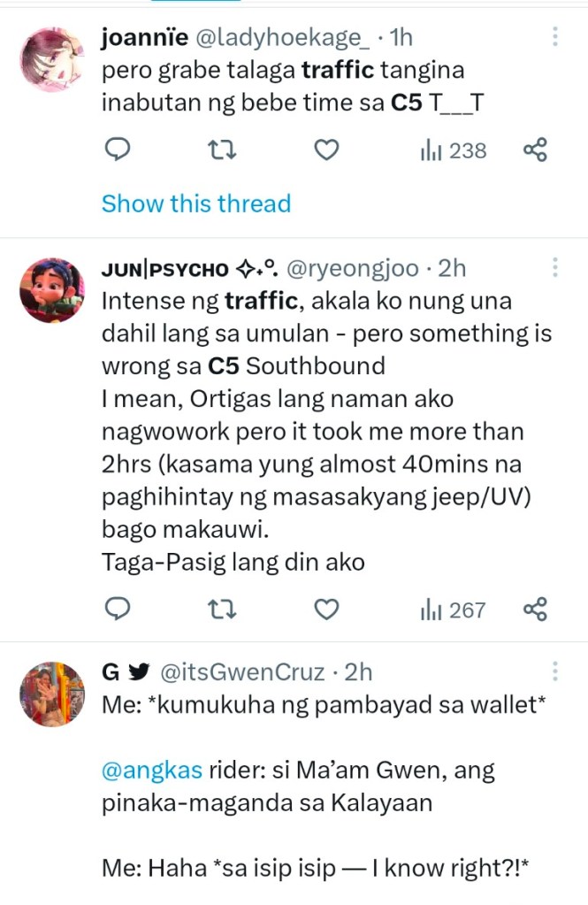Screen dimensions: 588x905
Task: Open joannïe's profile picture
Action: pos(52,59)
